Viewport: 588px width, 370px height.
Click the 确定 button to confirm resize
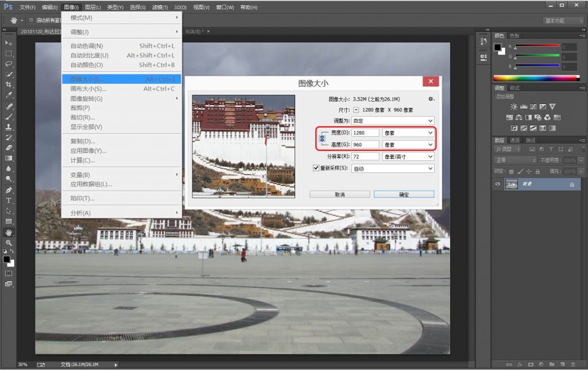coord(404,194)
